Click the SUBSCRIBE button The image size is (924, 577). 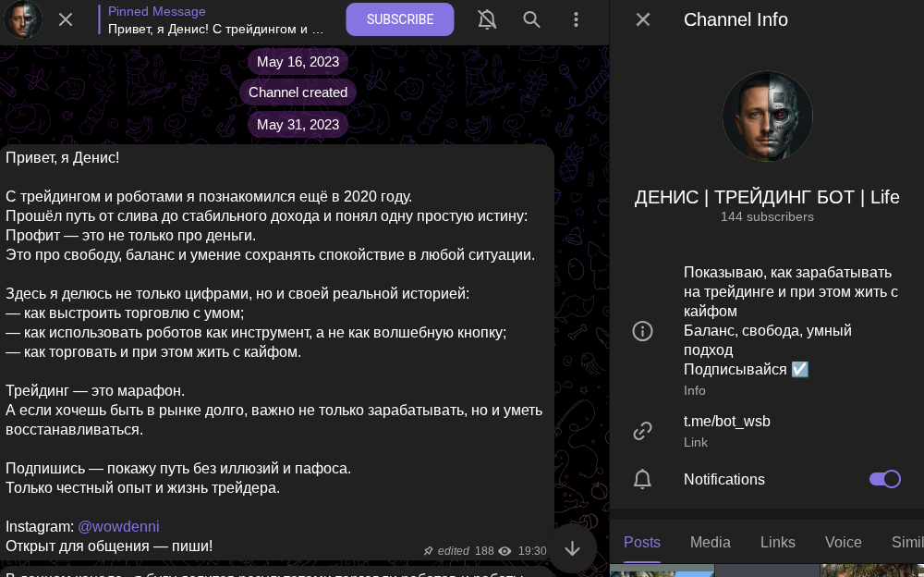(x=399, y=19)
